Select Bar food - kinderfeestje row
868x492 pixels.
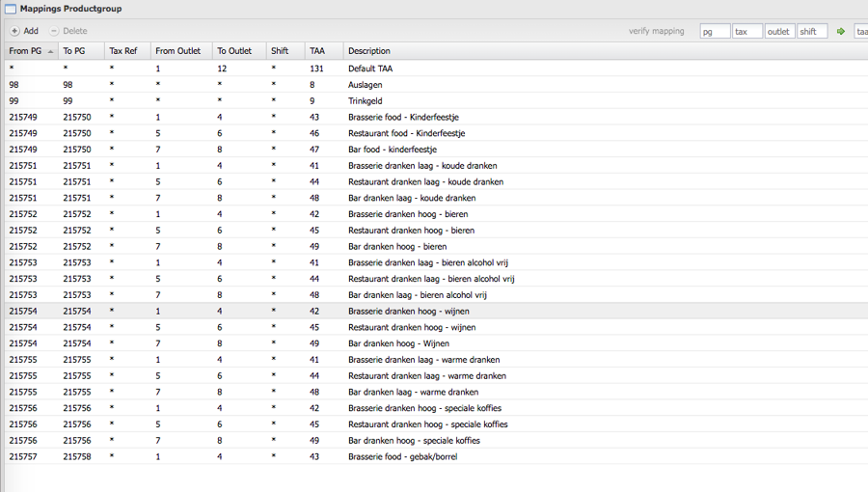click(x=393, y=150)
